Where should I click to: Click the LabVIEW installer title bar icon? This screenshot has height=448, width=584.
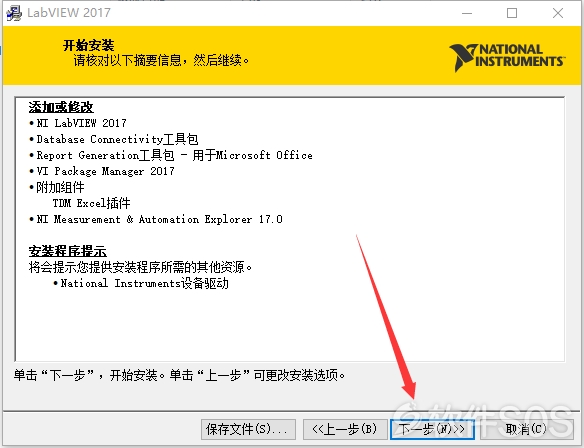(x=14, y=13)
